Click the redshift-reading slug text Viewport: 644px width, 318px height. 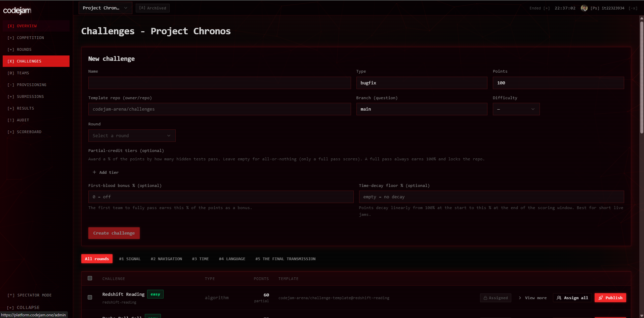click(x=119, y=303)
